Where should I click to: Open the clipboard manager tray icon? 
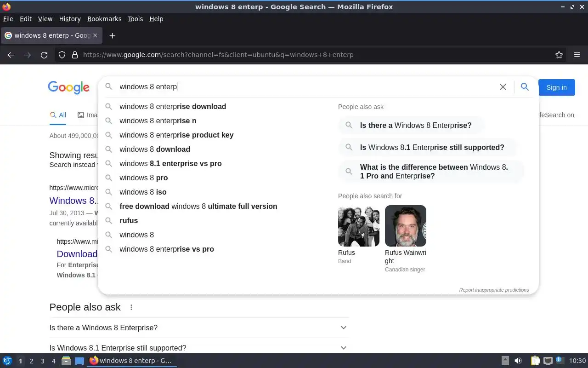pyautogui.click(x=535, y=361)
